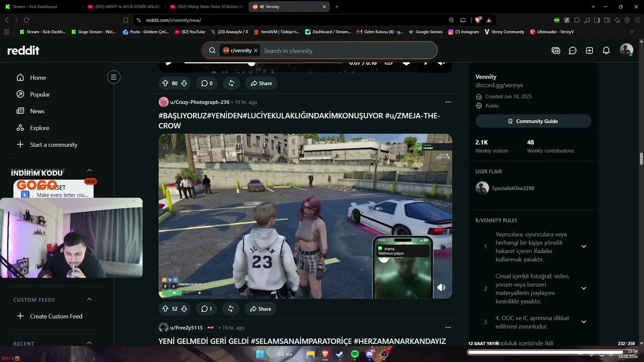This screenshot has height=362, width=644.
Task: Open Discord from the taskbar
Action: tap(370, 354)
